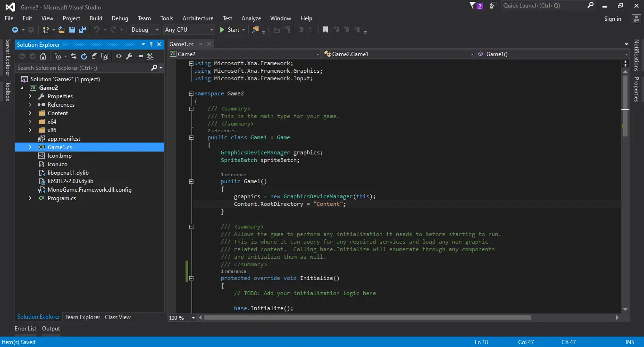
Task: Open the Error List tab
Action: (x=25, y=329)
